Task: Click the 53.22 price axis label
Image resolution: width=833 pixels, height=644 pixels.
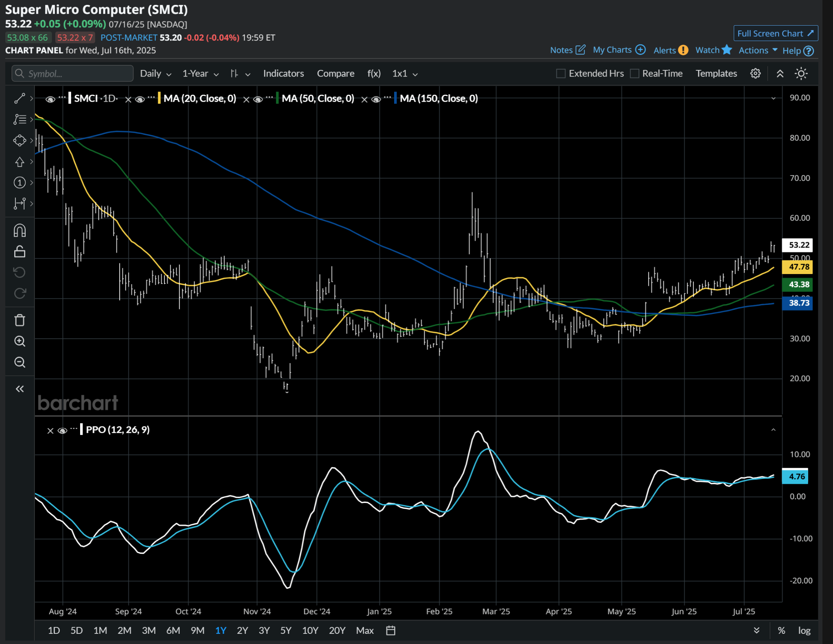Action: coord(797,245)
